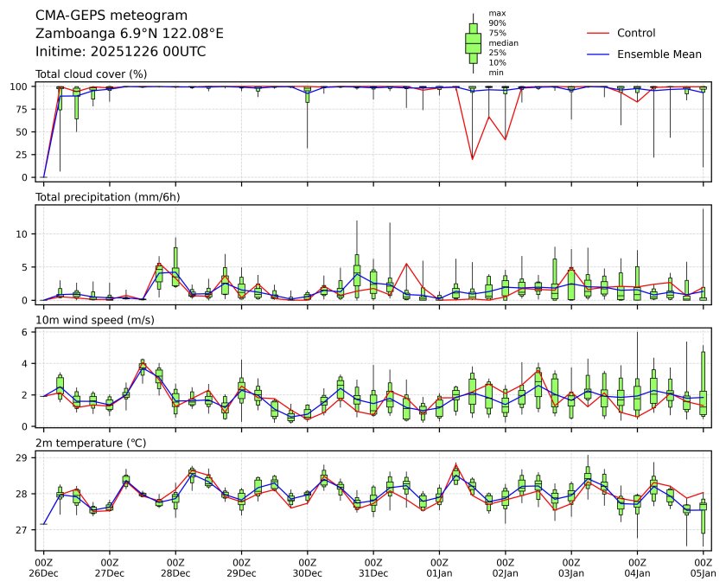The image size is (726, 588).
Task: Click the 00Z 05Jan time axis label
Action: (703, 567)
